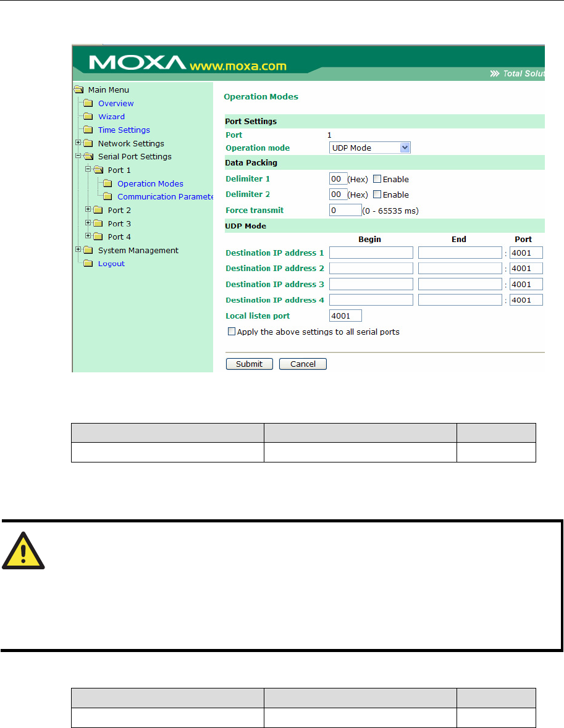Open the Operation Modes link
564x728 pixels.
click(x=150, y=183)
